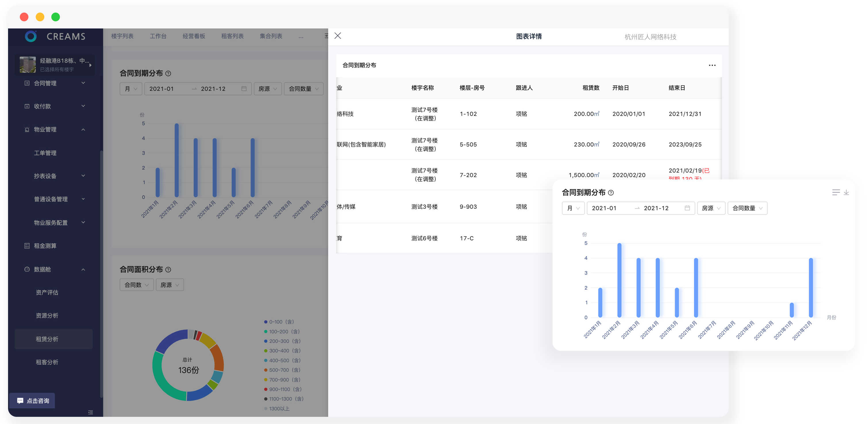This screenshot has width=868, height=424.
Task: Click 2021-12 end date in floating chart
Action: [x=656, y=208]
